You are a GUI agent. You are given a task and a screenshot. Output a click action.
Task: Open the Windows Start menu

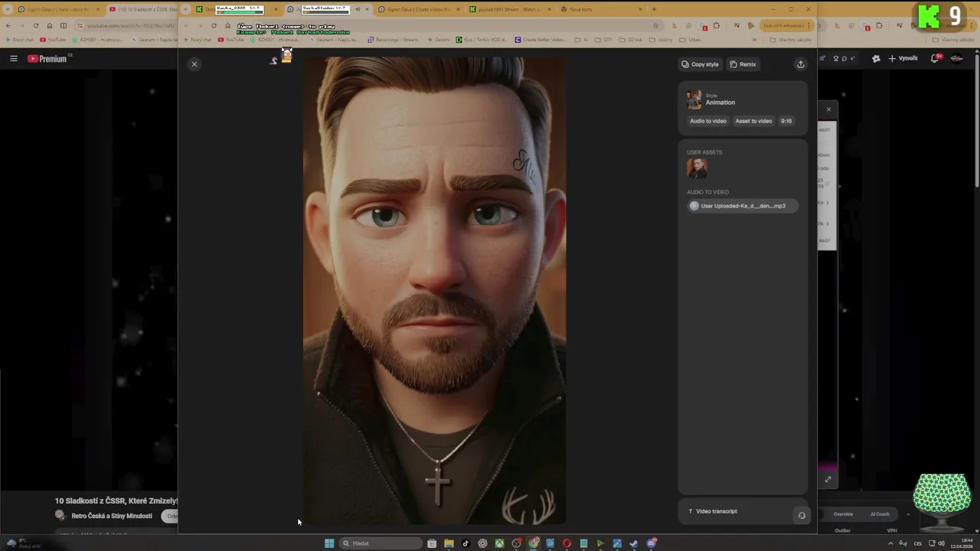[x=329, y=543]
